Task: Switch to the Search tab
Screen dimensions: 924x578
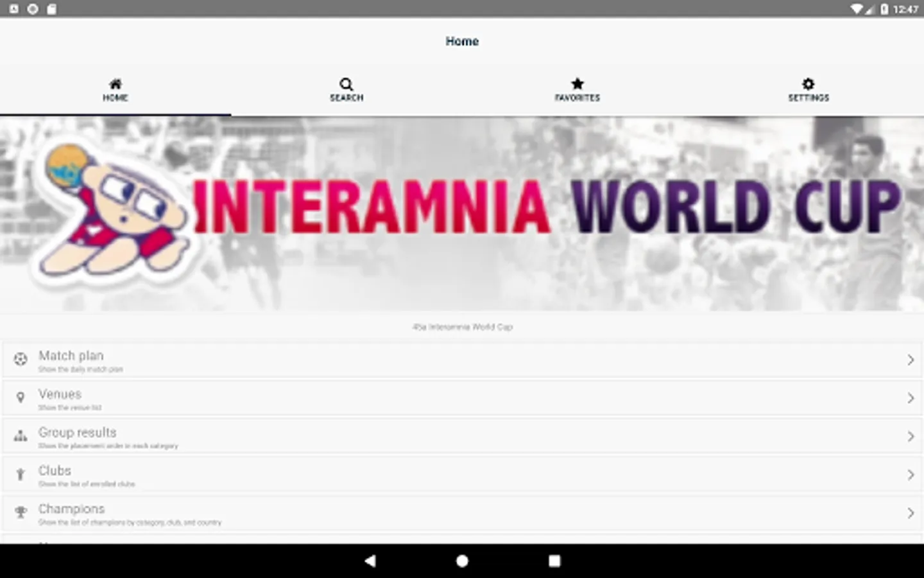Action: point(346,90)
